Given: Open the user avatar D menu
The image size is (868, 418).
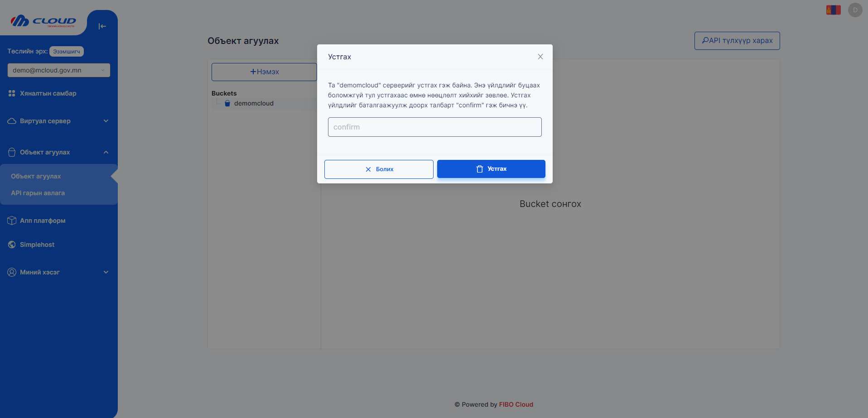Looking at the screenshot, I should [x=855, y=10].
